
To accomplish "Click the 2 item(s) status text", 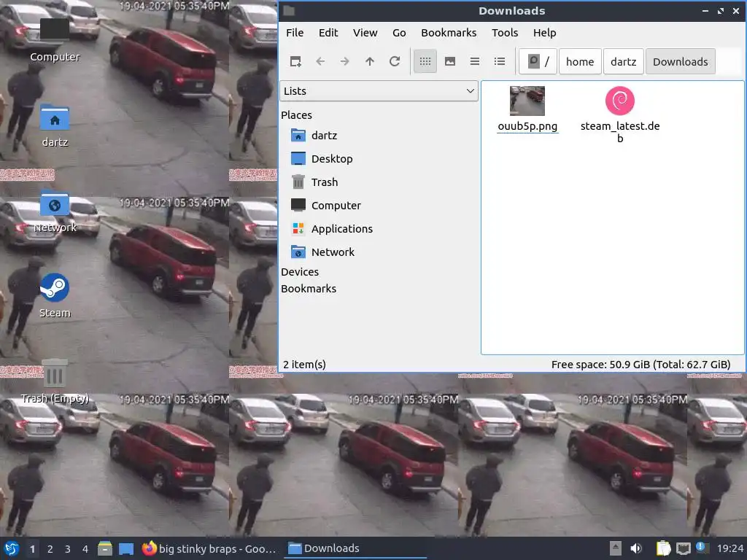I will point(304,365).
